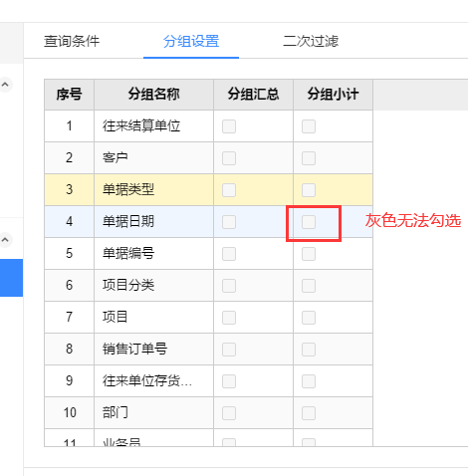
Task: Collapse the upper sidebar chevron
Action: pyautogui.click(x=5, y=85)
